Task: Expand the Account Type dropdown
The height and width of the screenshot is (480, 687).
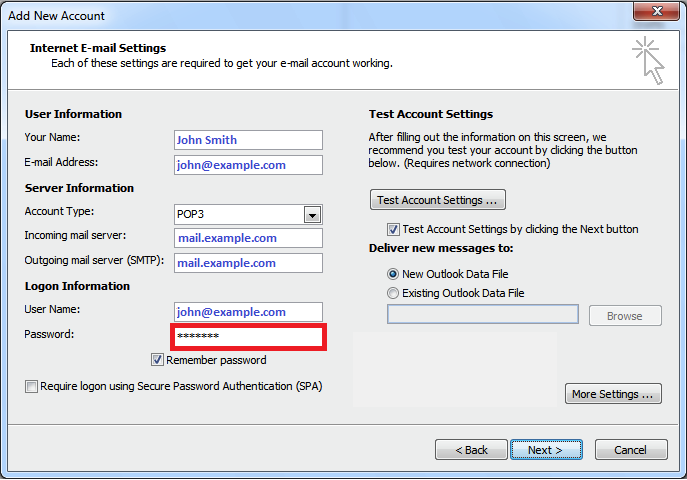Action: click(312, 214)
